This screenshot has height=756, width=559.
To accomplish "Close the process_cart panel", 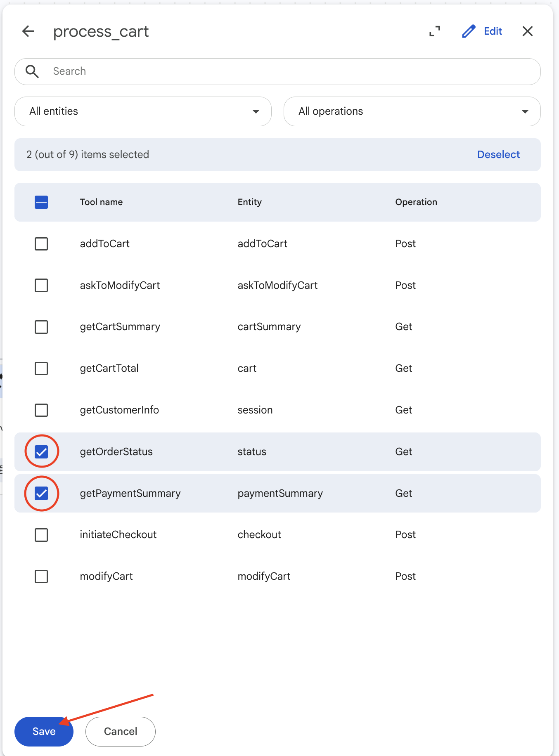I will tap(528, 31).
